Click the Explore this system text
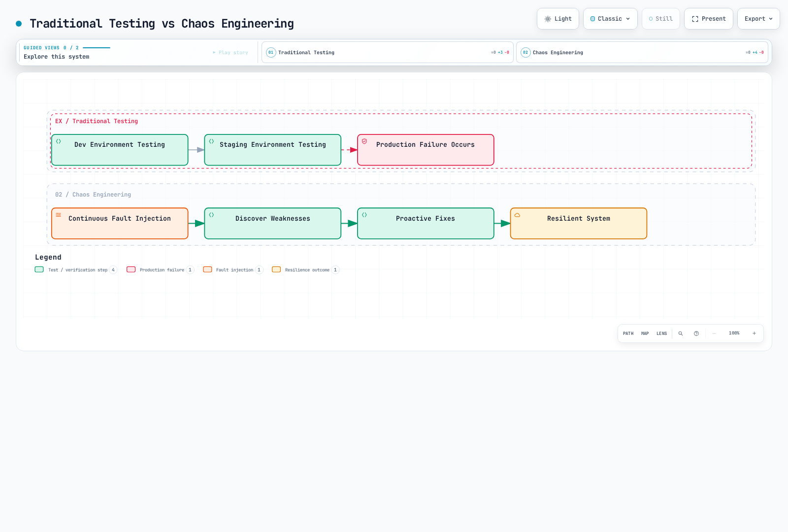The width and height of the screenshot is (788, 532). coord(57,57)
